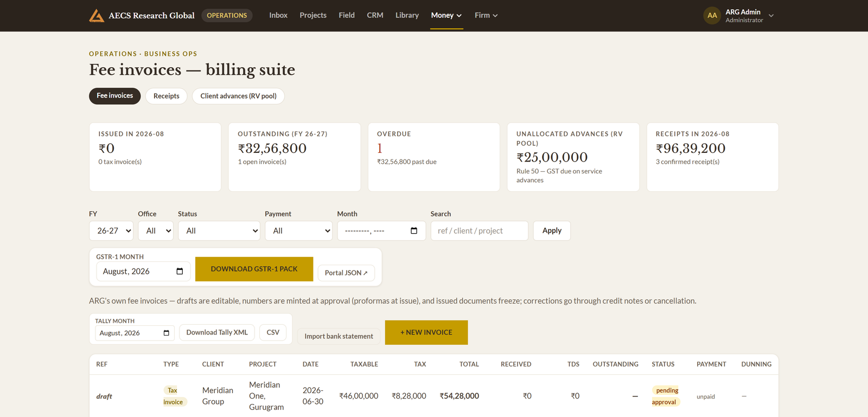The width and height of the screenshot is (868, 417).
Task: Click the Unallocated advances ₹25,00,000 card
Action: 573,157
